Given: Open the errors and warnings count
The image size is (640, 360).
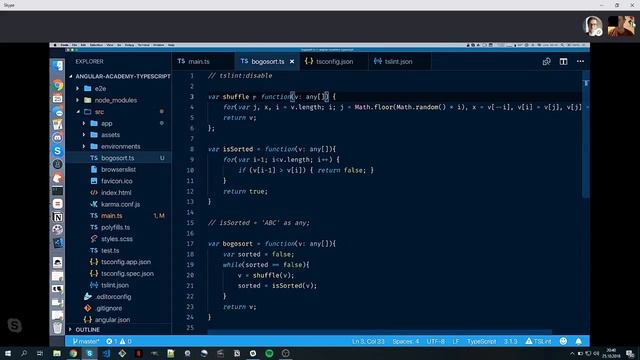Looking at the screenshot, I should click(x=119, y=341).
